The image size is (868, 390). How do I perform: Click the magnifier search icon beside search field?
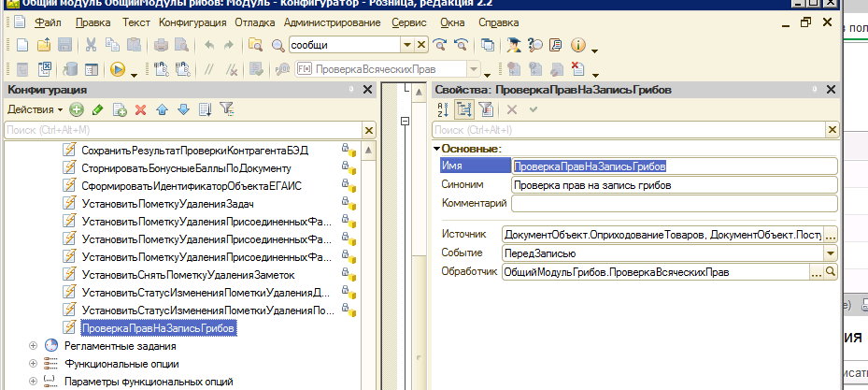pyautogui.click(x=277, y=45)
